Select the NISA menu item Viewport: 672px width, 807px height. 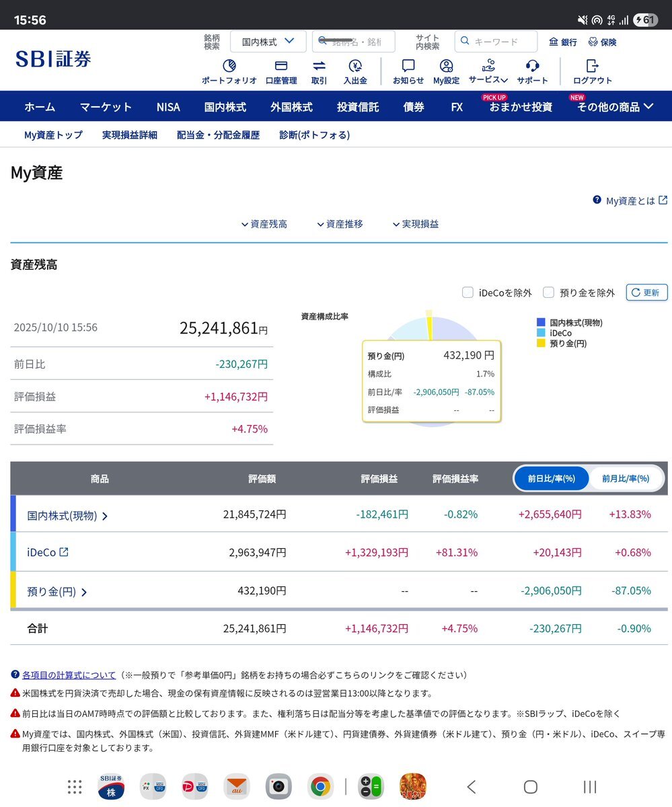(168, 106)
